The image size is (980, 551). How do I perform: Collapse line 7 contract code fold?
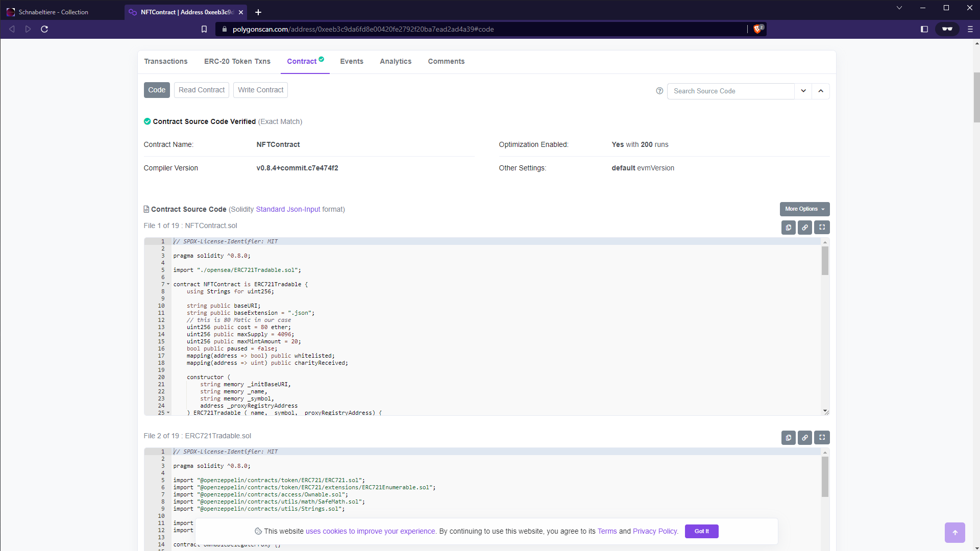[x=168, y=284]
